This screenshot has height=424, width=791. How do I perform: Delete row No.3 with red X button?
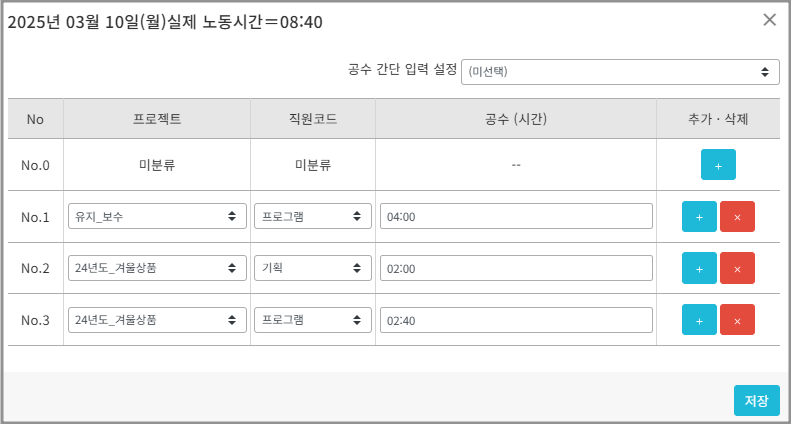(x=737, y=320)
